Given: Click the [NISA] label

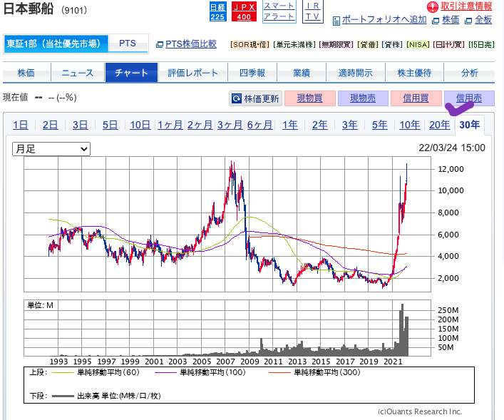Looking at the screenshot, I should (x=418, y=45).
